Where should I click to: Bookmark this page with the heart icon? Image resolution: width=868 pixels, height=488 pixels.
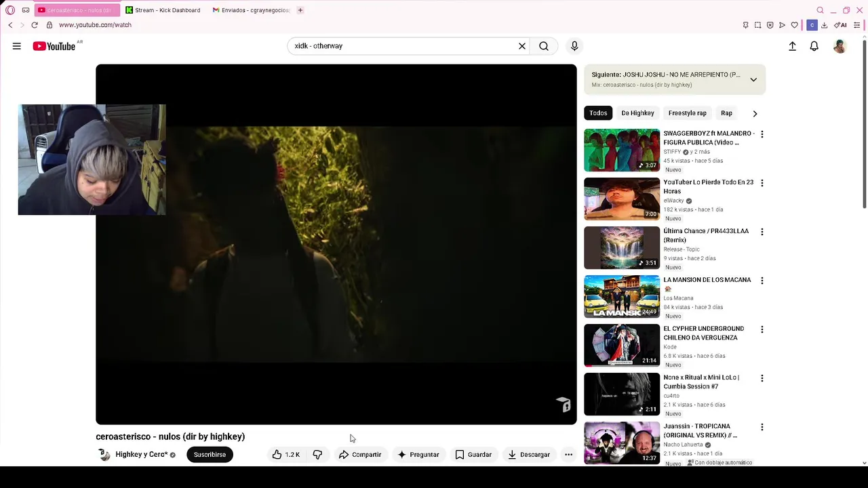(795, 25)
